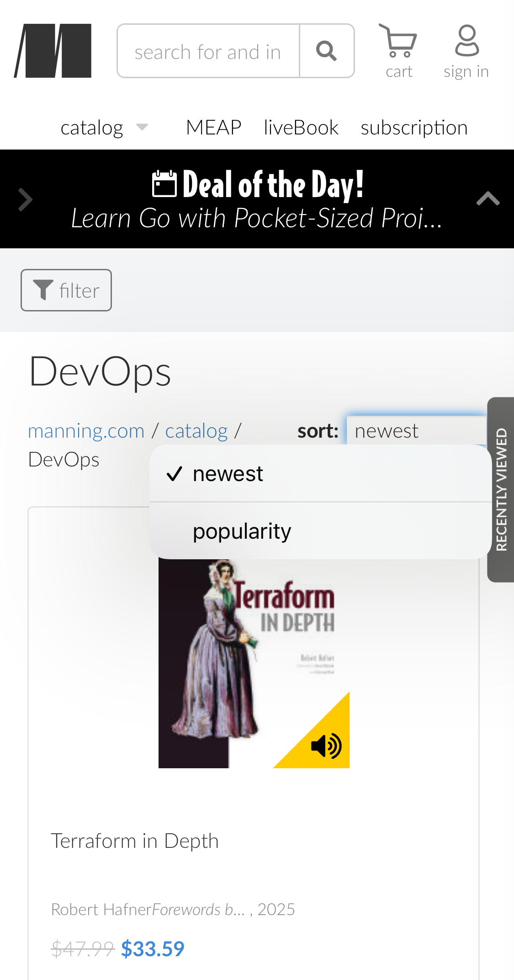514x980 pixels.
Task: Open the MEAP menu item
Action: (214, 127)
